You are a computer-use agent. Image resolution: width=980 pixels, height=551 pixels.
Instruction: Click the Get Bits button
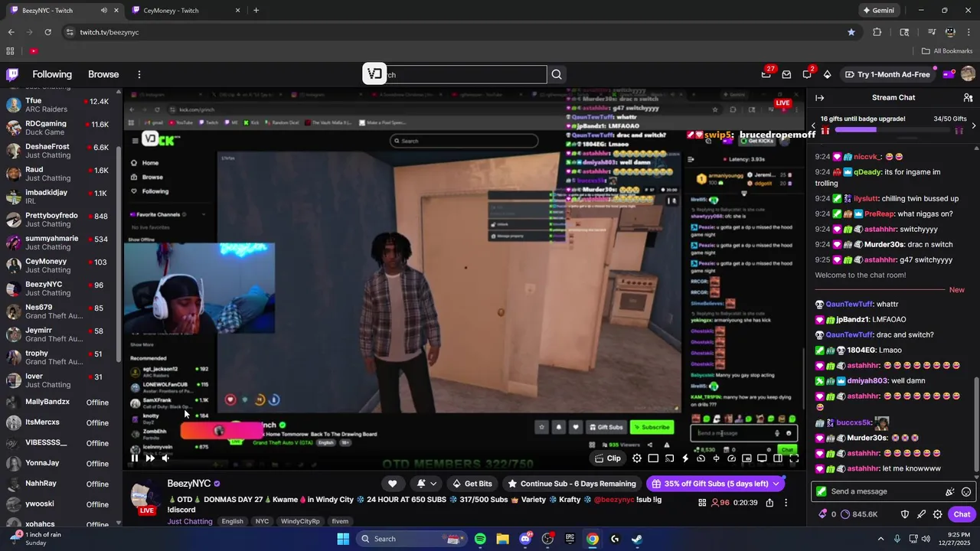pyautogui.click(x=472, y=484)
